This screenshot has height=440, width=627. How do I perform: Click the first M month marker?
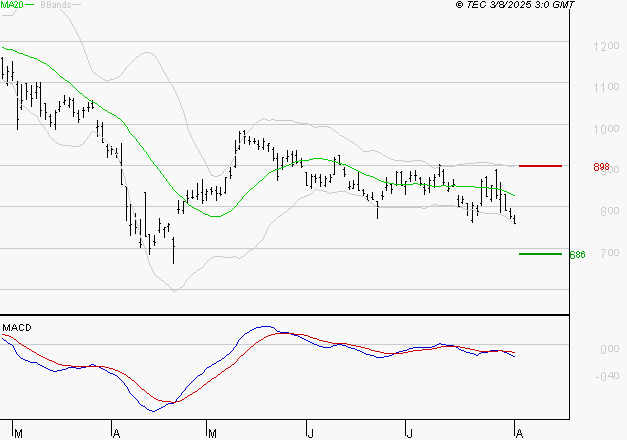tap(18, 433)
